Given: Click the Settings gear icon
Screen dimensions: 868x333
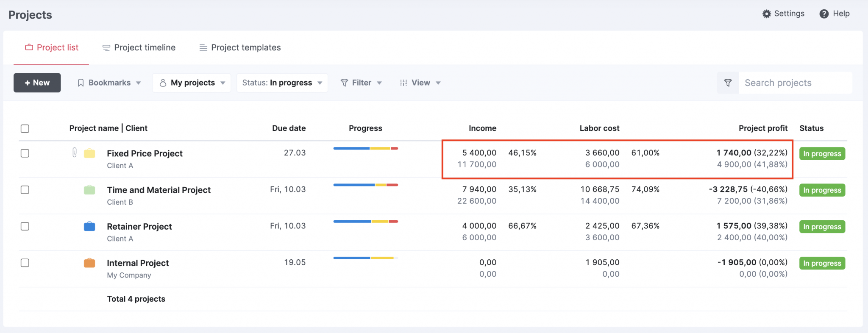Looking at the screenshot, I should tap(766, 14).
